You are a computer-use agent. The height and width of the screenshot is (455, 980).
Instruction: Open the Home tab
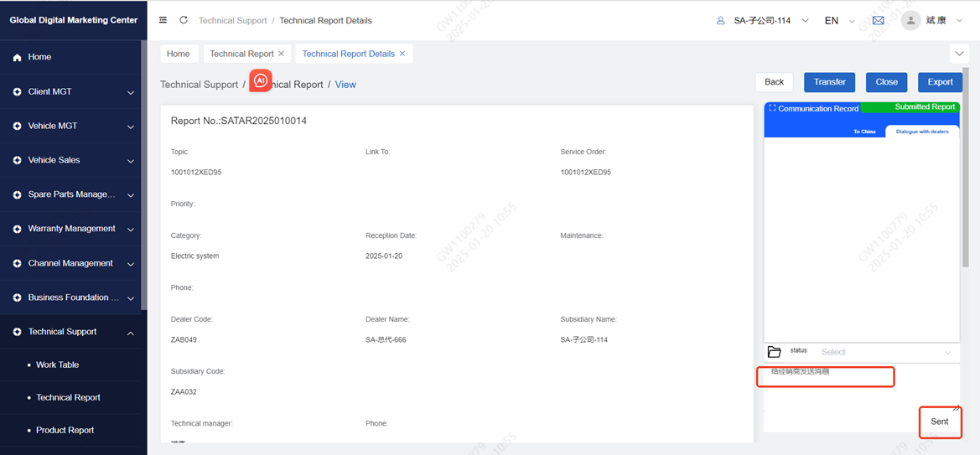[x=179, y=54]
